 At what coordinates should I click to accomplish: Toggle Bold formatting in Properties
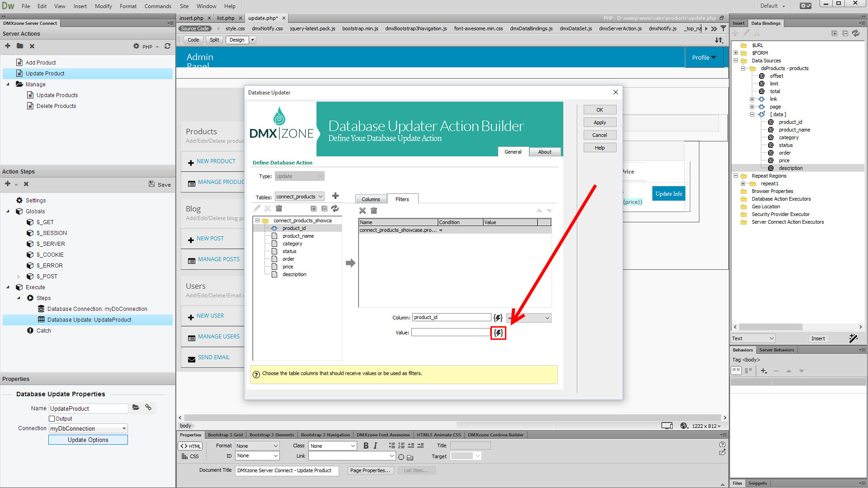click(366, 446)
